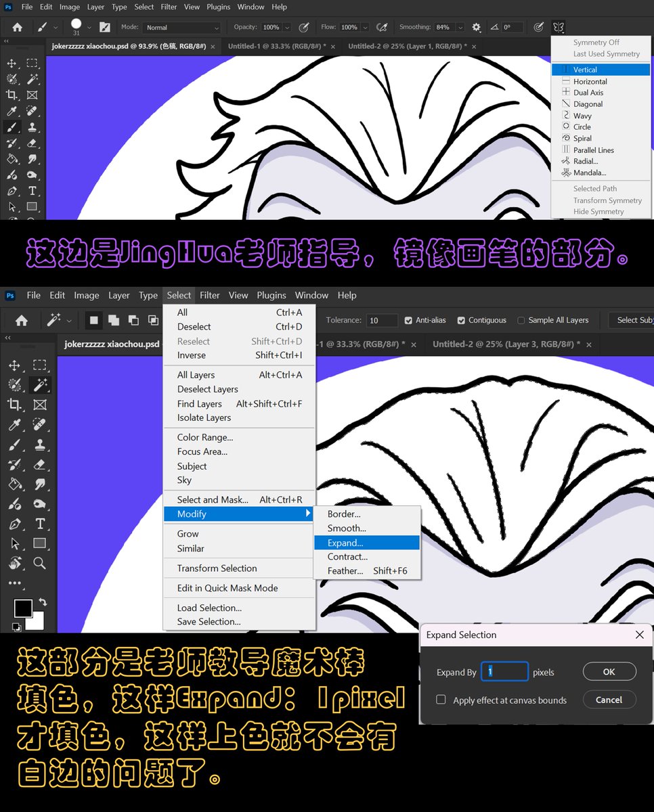Toggle the Brush Settings panel icon
Viewport: 654px width, 812px height.
pyautogui.click(x=104, y=27)
